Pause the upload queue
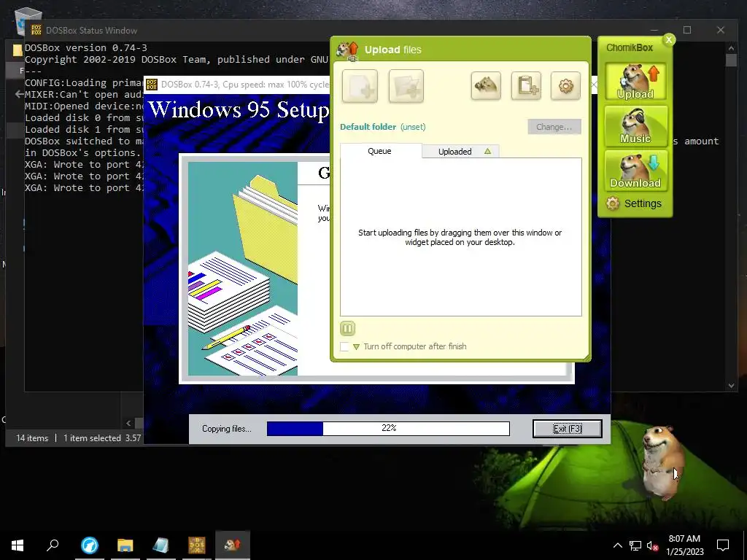Screen dimensions: 747x560 tap(347, 328)
